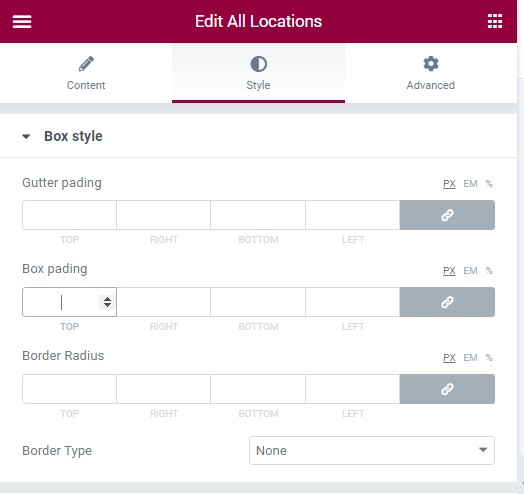This screenshot has height=494, width=524.
Task: Click the Box pading RIGHT input field
Action: (x=163, y=302)
